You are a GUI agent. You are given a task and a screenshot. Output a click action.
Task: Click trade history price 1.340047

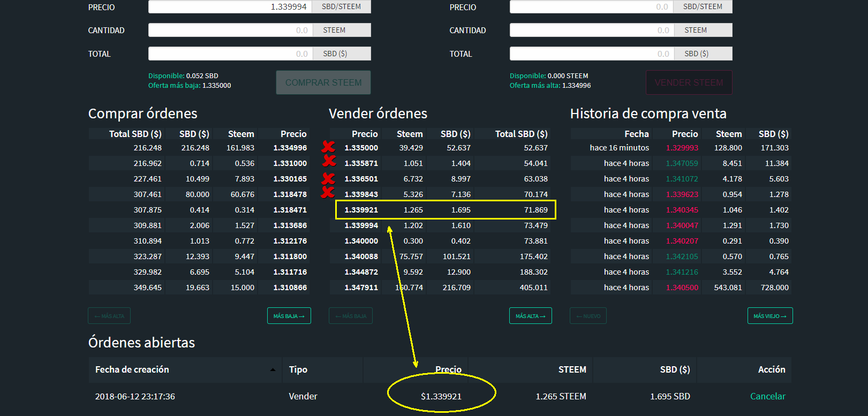682,226
